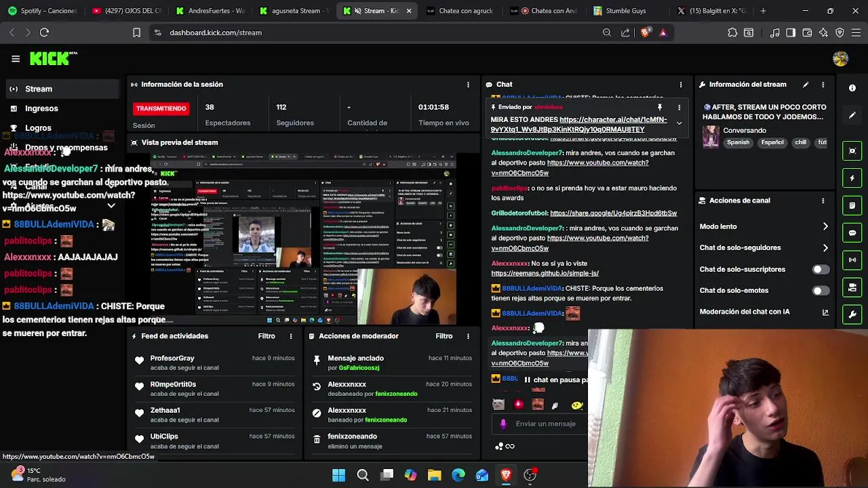Click the stream category thumbnail image
The width and height of the screenshot is (868, 488).
711,136
